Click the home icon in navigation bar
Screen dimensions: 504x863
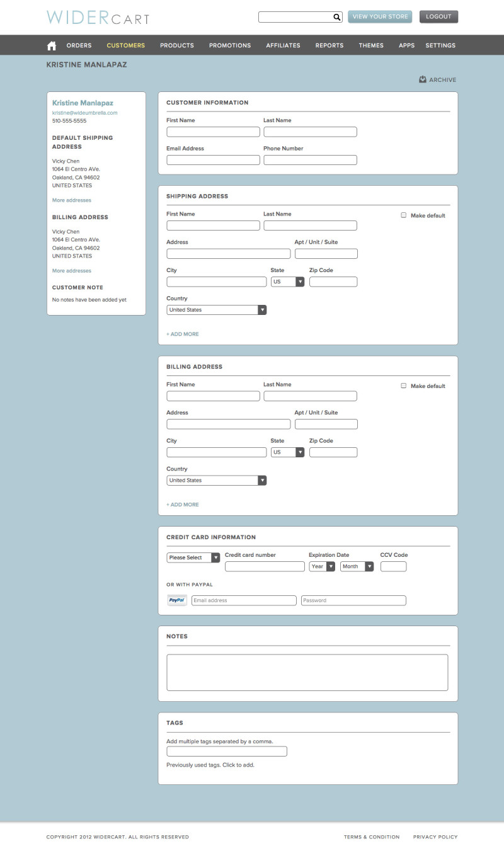52,45
